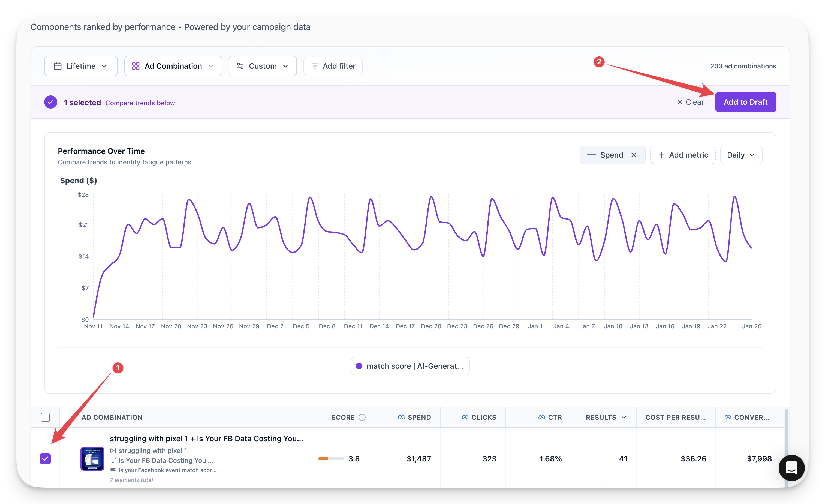Click the Add metric button
This screenshot has width=825, height=504.
click(683, 155)
